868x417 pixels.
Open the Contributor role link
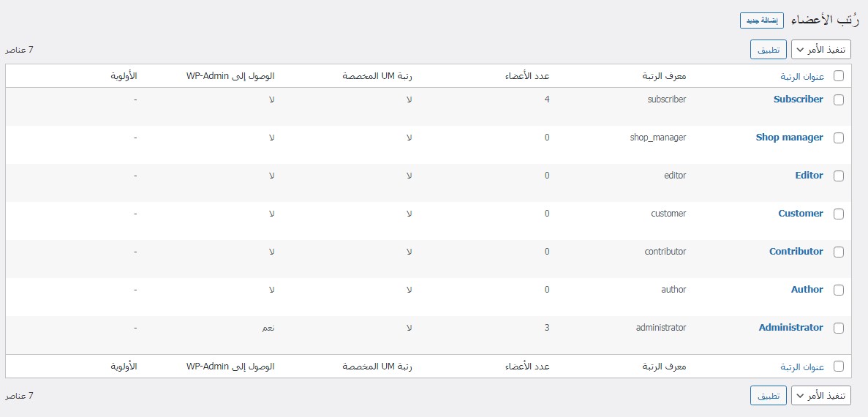(x=796, y=252)
